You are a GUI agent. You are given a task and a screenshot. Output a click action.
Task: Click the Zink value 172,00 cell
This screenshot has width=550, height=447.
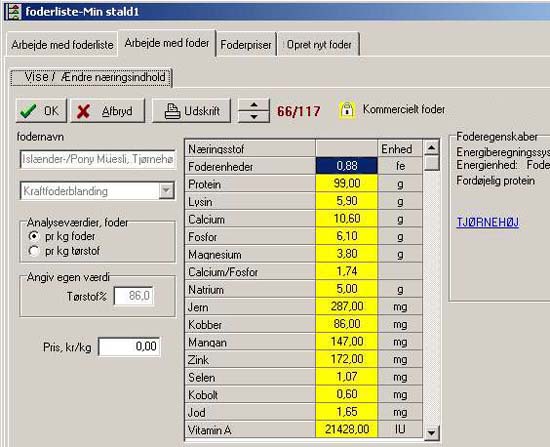click(347, 359)
